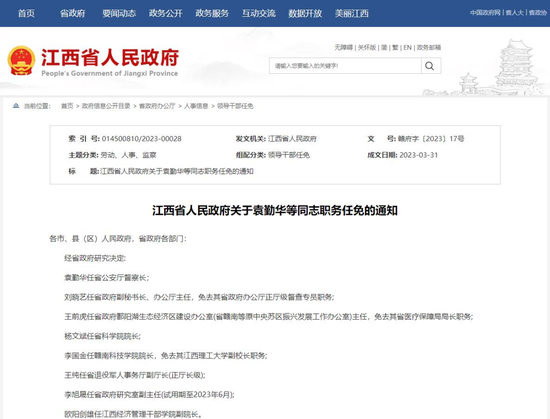The height and width of the screenshot is (419, 550).
Task: Open the 政务邮箱 link
Action: point(429,47)
